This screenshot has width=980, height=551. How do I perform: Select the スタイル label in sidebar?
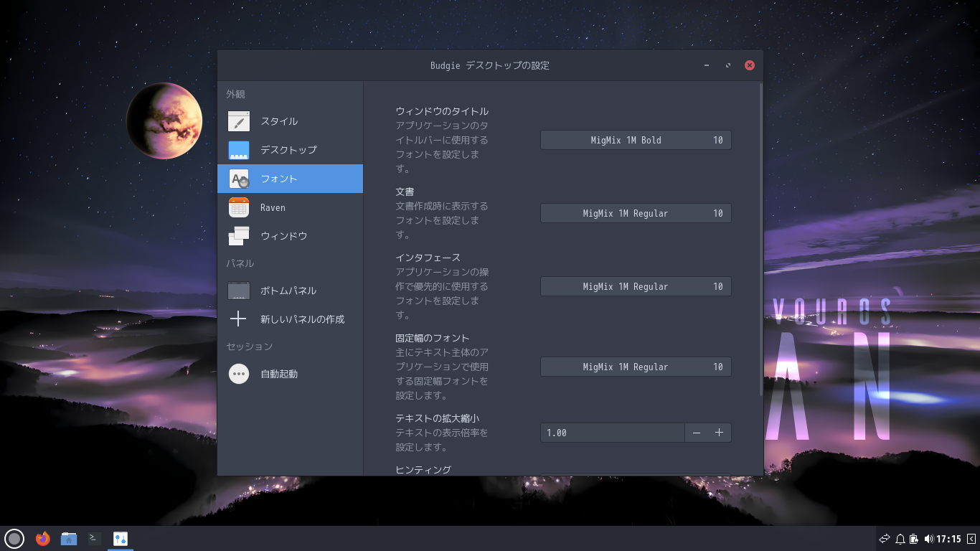pyautogui.click(x=279, y=121)
